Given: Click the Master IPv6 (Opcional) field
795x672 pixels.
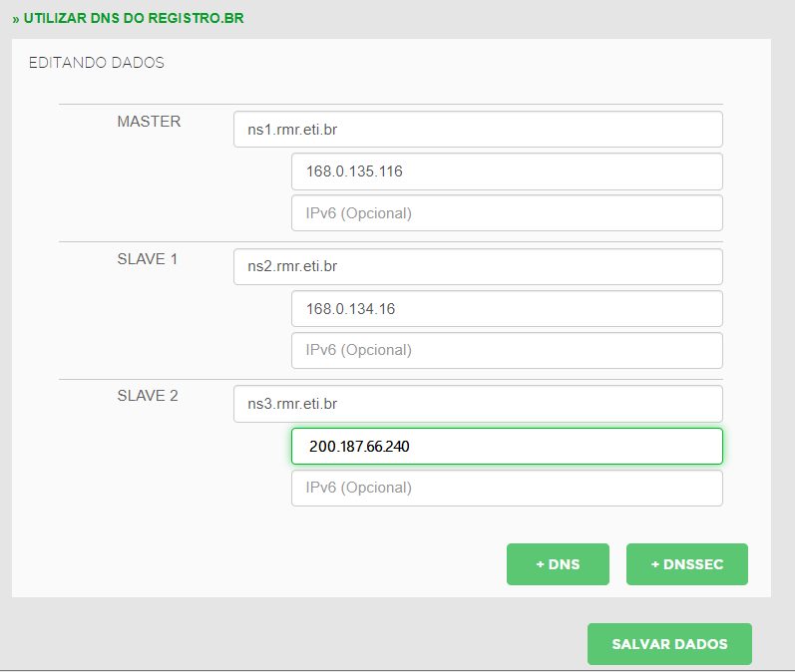Looking at the screenshot, I should (x=507, y=212).
